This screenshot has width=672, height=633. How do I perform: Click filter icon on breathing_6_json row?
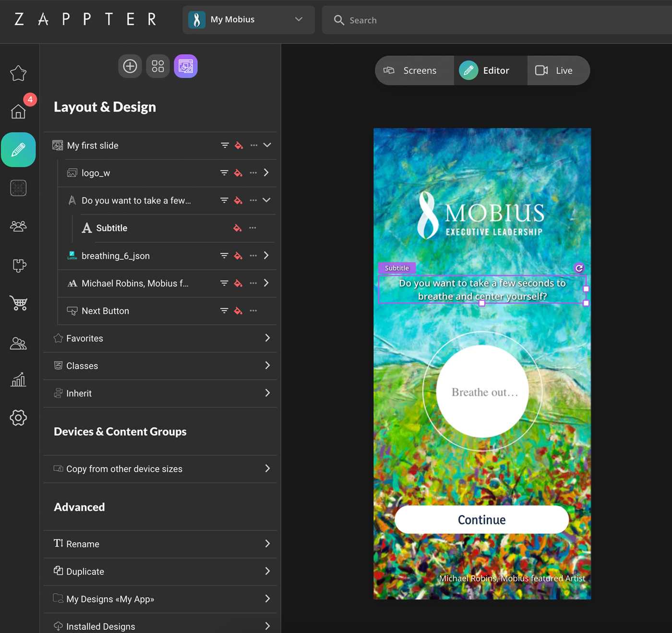224,255
